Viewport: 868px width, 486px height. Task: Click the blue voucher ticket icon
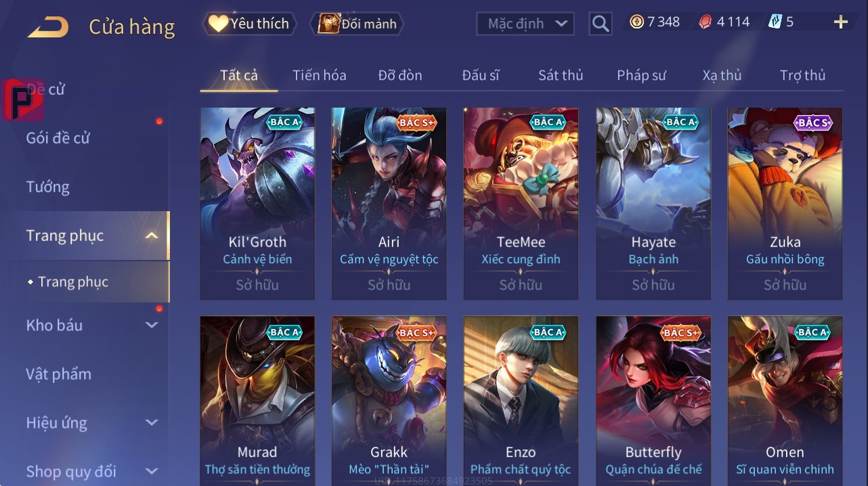point(775,22)
